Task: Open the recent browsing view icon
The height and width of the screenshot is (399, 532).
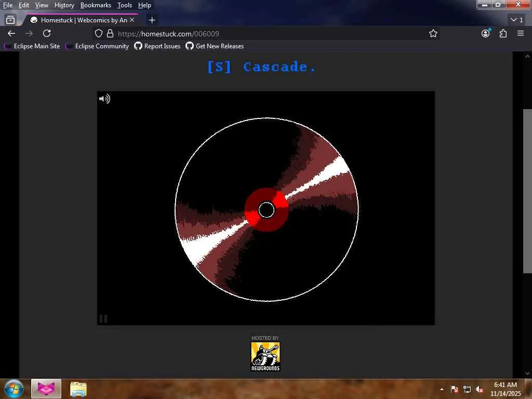Action: point(10,20)
